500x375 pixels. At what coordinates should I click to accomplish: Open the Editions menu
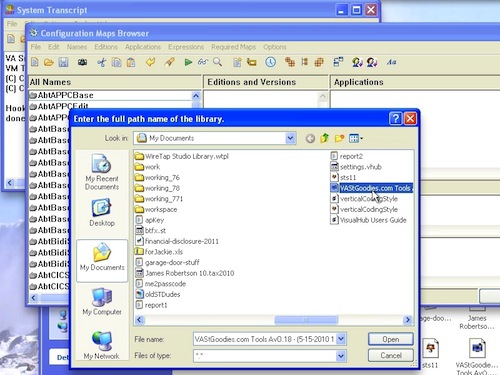(106, 47)
